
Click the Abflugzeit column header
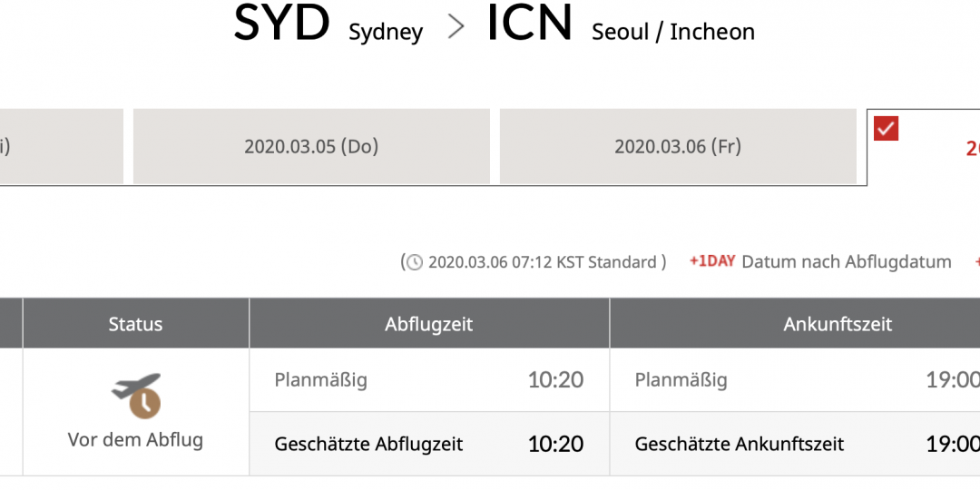point(428,324)
